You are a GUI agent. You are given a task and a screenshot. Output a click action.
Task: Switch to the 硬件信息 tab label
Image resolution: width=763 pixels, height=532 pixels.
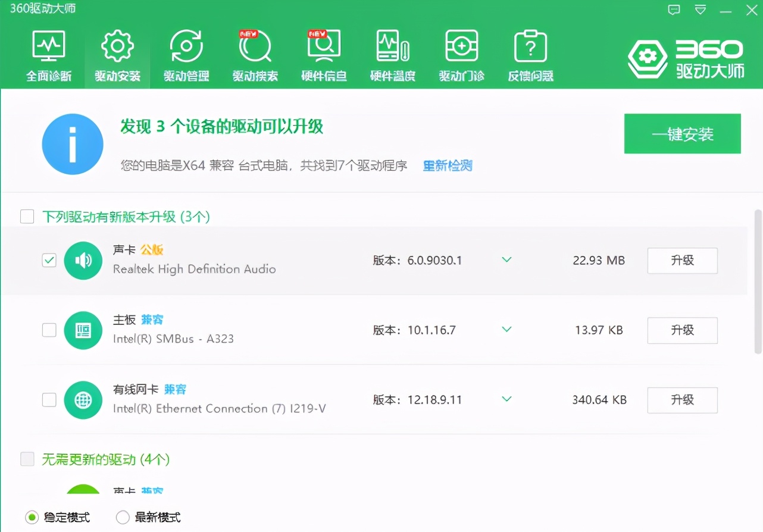click(x=324, y=76)
